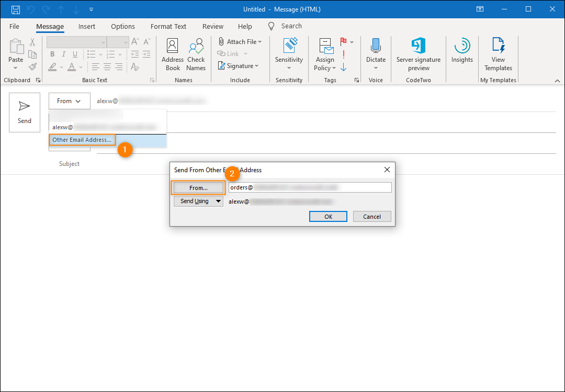Click OK in Send From dialog
Screen dimensions: 565x392
(x=328, y=217)
